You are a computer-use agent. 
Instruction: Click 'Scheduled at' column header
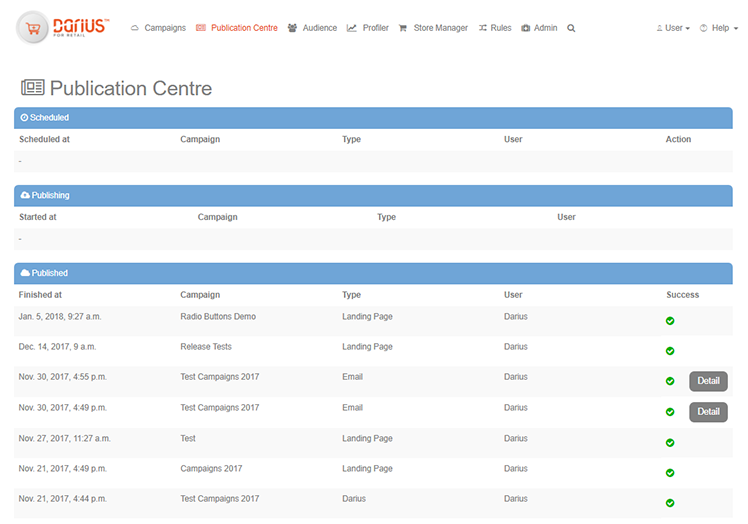(x=44, y=139)
